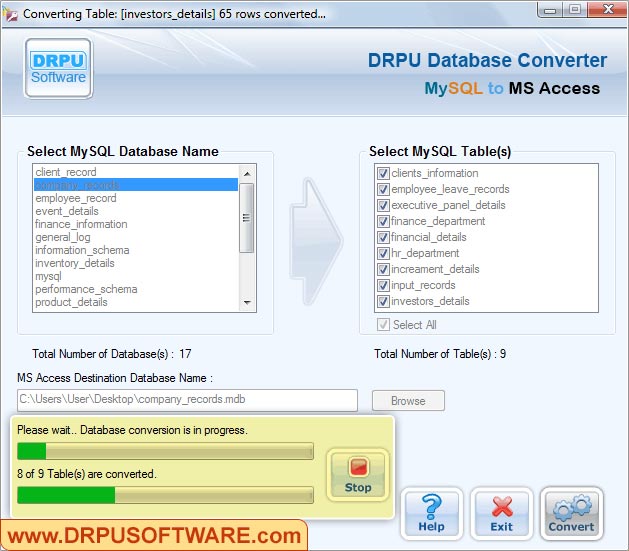Image resolution: width=629 pixels, height=551 pixels.
Task: Click the Browse button
Action: pyautogui.click(x=408, y=401)
